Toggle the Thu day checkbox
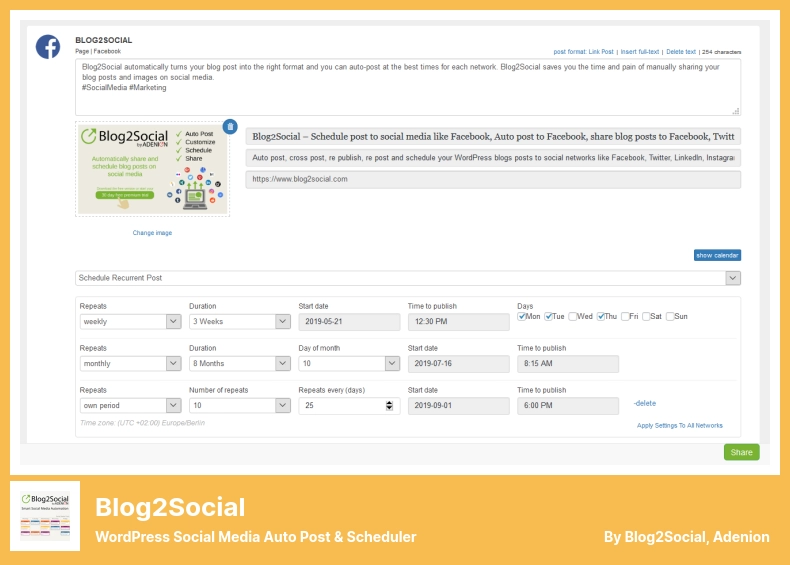 (x=601, y=317)
